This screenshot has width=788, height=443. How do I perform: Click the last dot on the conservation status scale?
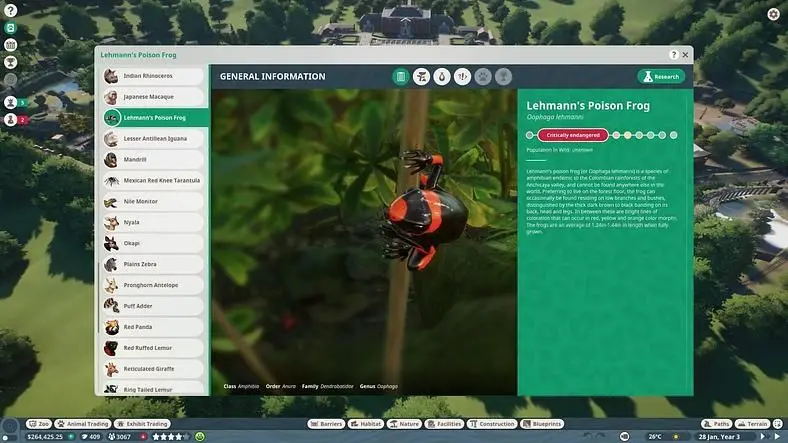(673, 135)
